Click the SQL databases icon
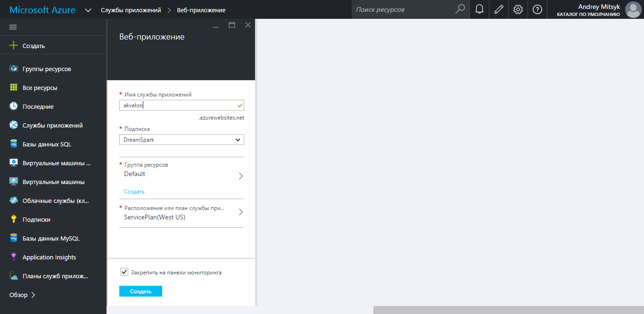 14,144
